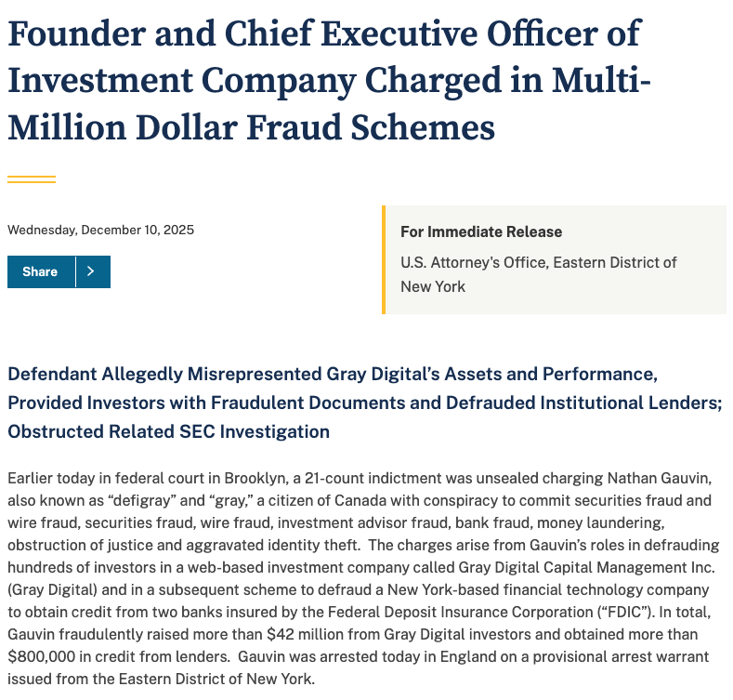Click the yellow double-line divider under headline

32,179
